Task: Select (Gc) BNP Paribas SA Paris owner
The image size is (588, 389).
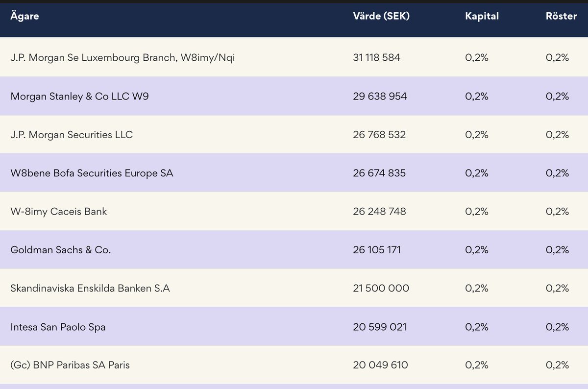Action: click(70, 365)
